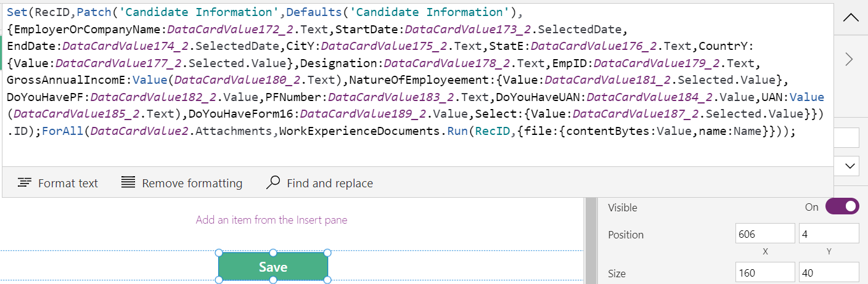Open the dropdown arrow in properties panel
The width and height of the screenshot is (868, 284).
click(850, 166)
